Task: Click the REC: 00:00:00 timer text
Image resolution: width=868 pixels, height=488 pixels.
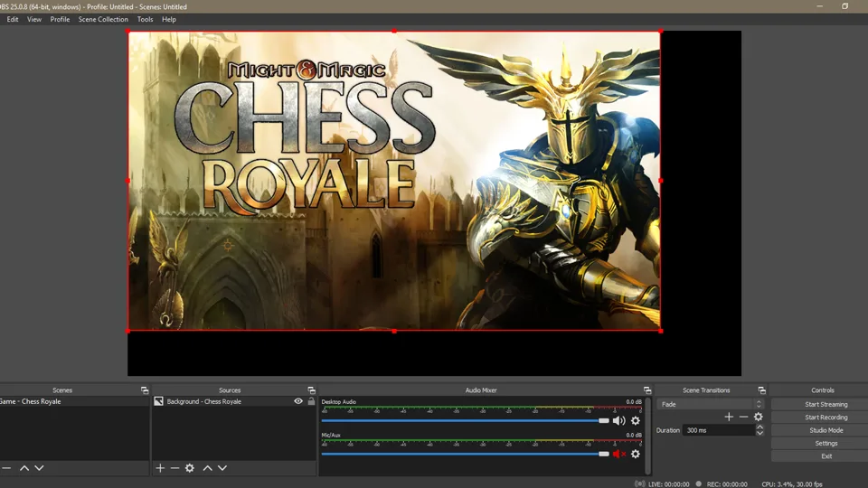Action: click(727, 484)
